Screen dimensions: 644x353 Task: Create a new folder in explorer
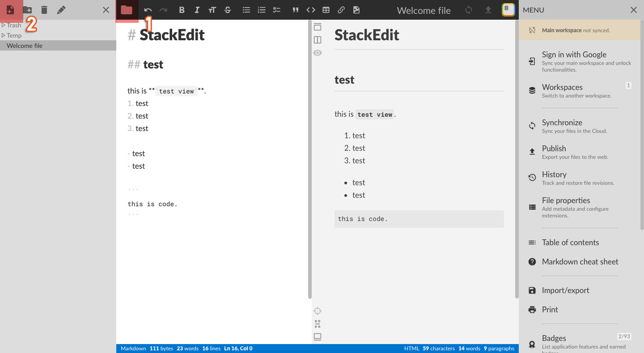[27, 10]
